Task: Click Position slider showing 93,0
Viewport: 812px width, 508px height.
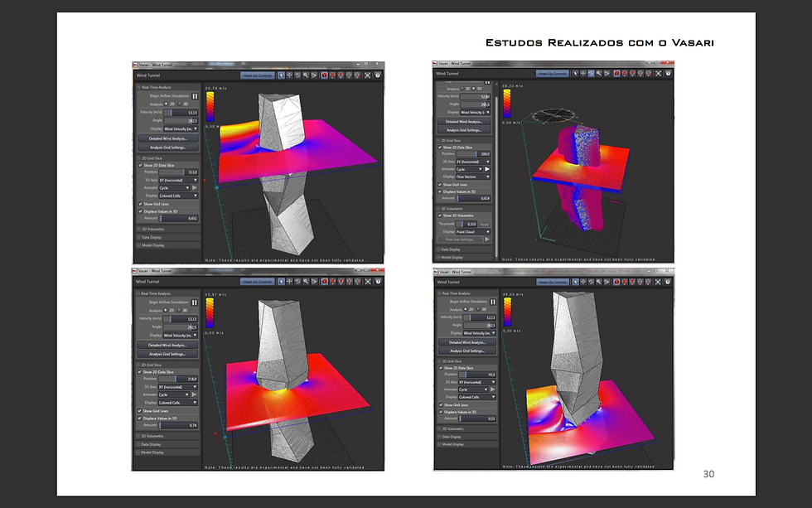Action: pyautogui.click(x=477, y=375)
